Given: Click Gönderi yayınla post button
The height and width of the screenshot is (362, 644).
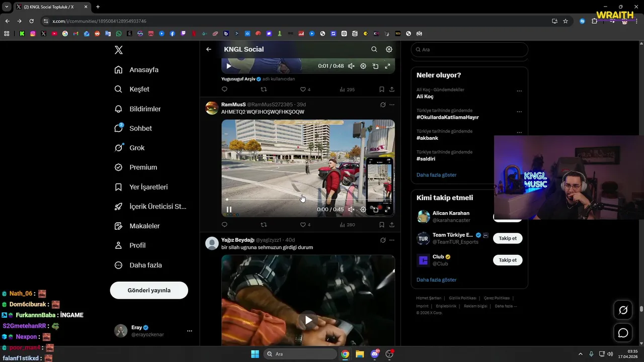Looking at the screenshot, I should pos(149,290).
